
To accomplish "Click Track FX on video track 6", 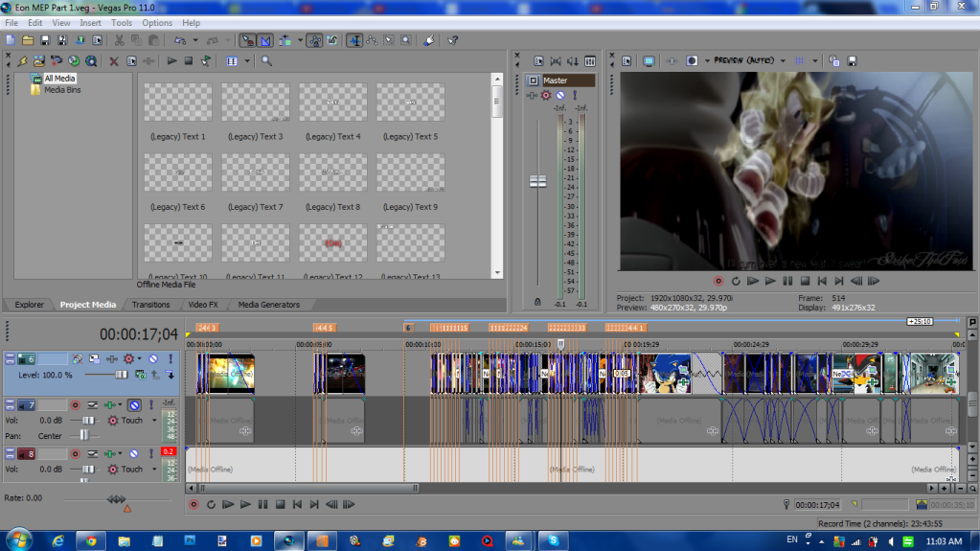I will click(x=128, y=358).
